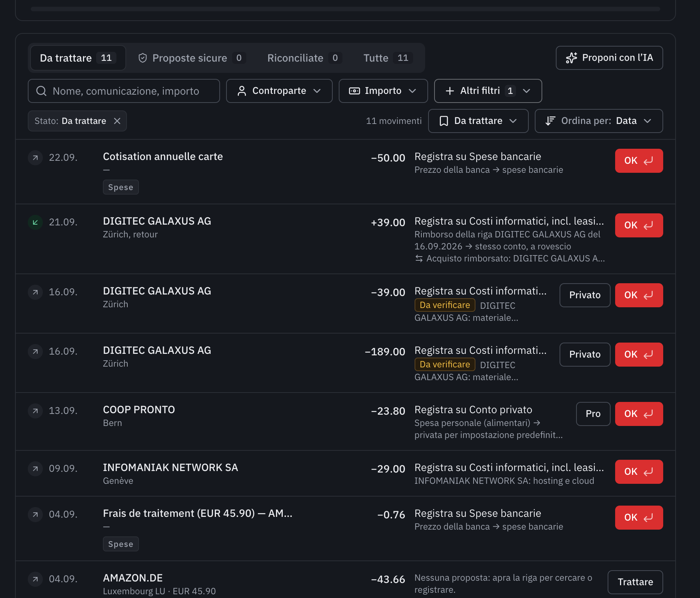The width and height of the screenshot is (700, 598).
Task: Click Pro button on COOP PRONTO row
Action: pos(593,414)
